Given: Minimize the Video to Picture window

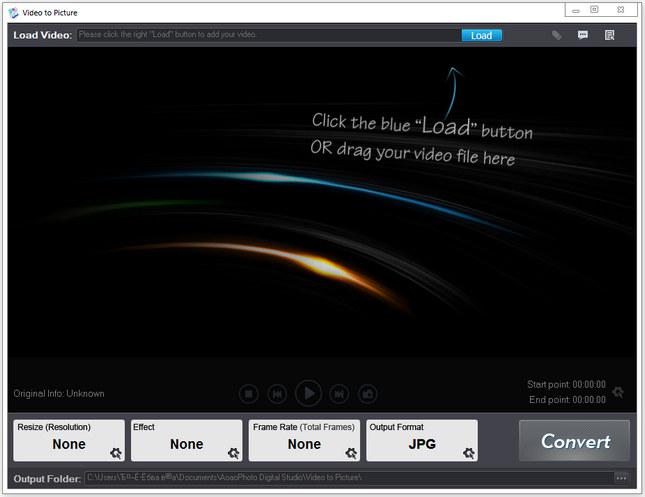Looking at the screenshot, I should (x=576, y=10).
